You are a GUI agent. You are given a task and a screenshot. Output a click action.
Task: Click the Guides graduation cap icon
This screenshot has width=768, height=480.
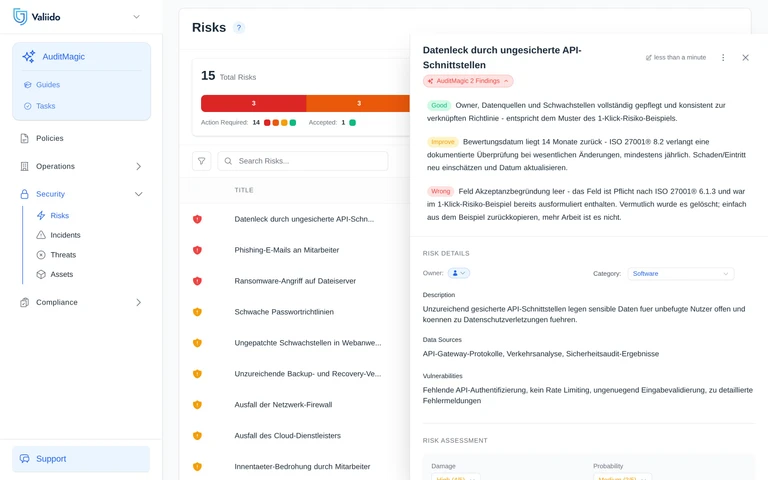[x=27, y=85]
